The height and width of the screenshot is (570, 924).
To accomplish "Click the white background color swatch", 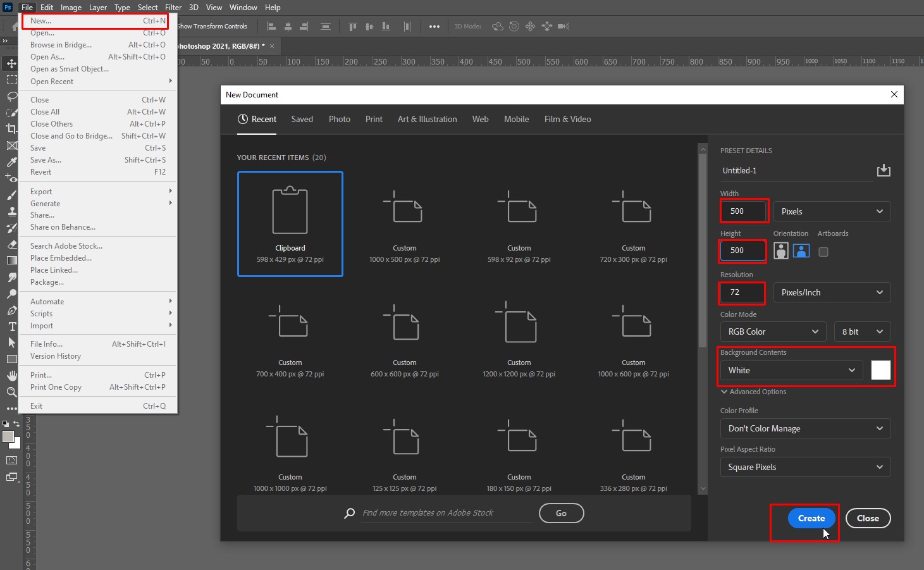I will point(880,370).
